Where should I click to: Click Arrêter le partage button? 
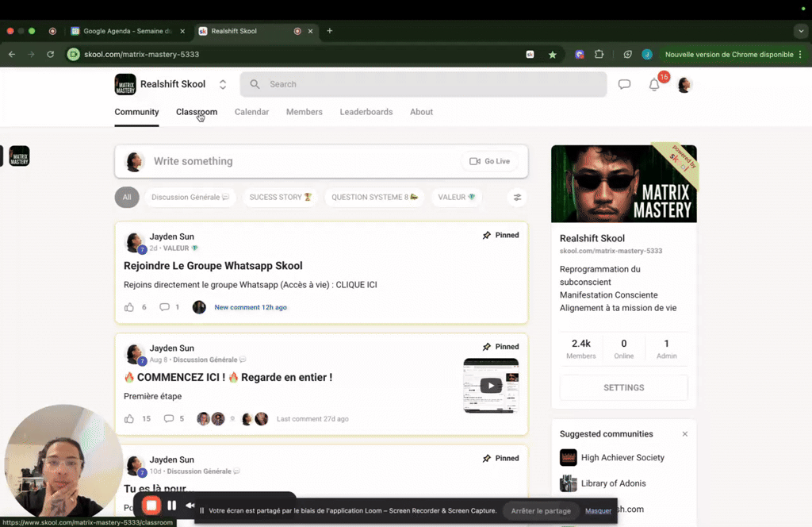coord(541,511)
